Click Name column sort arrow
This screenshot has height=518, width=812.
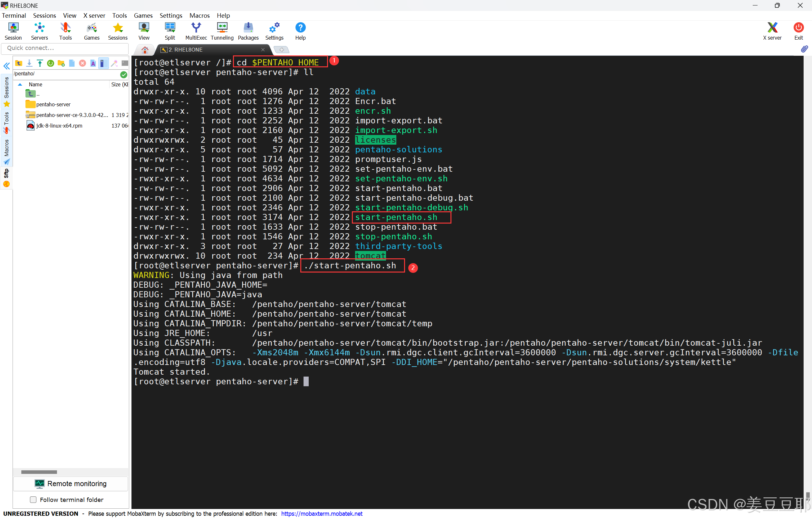20,85
